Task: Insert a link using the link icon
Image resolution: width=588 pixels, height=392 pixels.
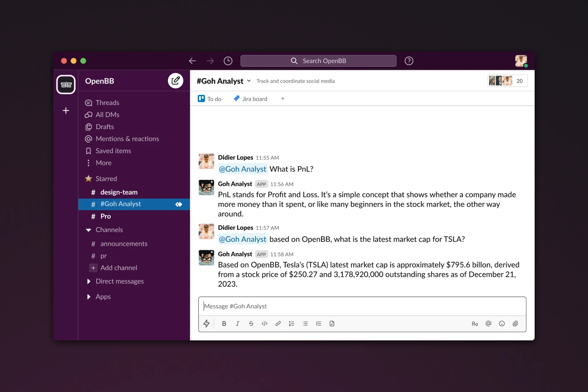Action: (278, 324)
